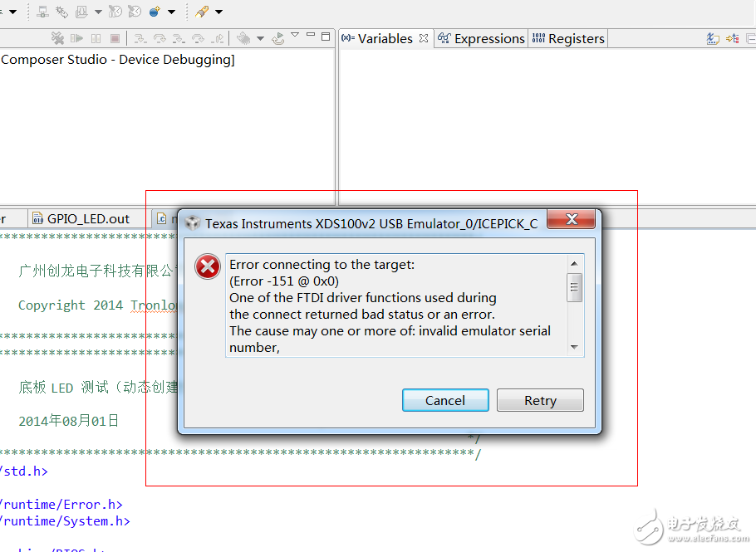Viewport: 756px width, 552px height.
Task: Click the 'Error connecting to the target:' text
Action: click(x=322, y=265)
